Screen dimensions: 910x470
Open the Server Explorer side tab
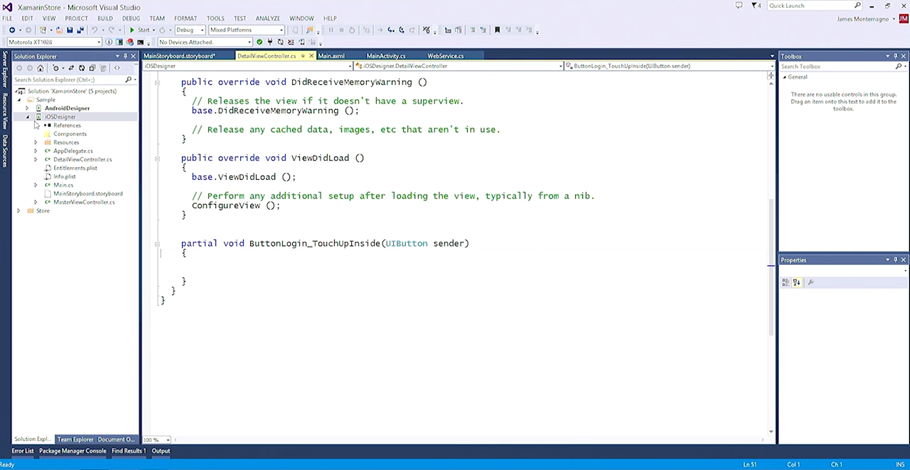(5, 70)
